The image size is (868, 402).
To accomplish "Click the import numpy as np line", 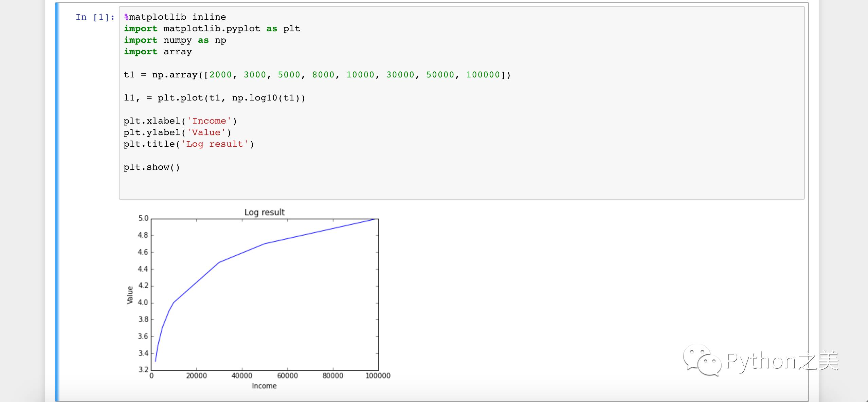I will 175,40.
